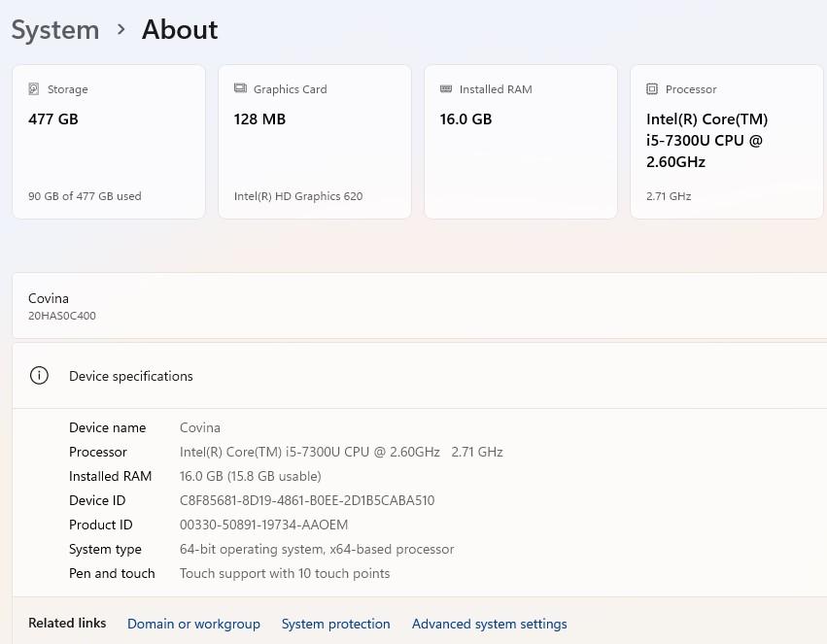Click the Device name label

tap(107, 427)
